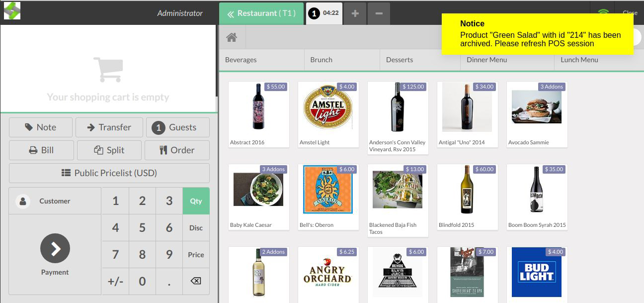Click numpad key 8
This screenshot has width=644, height=303.
(x=142, y=255)
